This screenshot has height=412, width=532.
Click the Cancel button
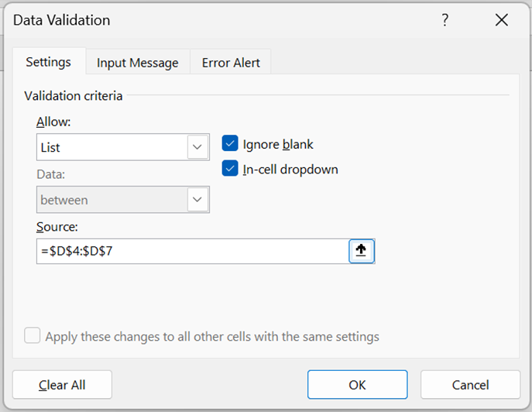[x=470, y=384]
